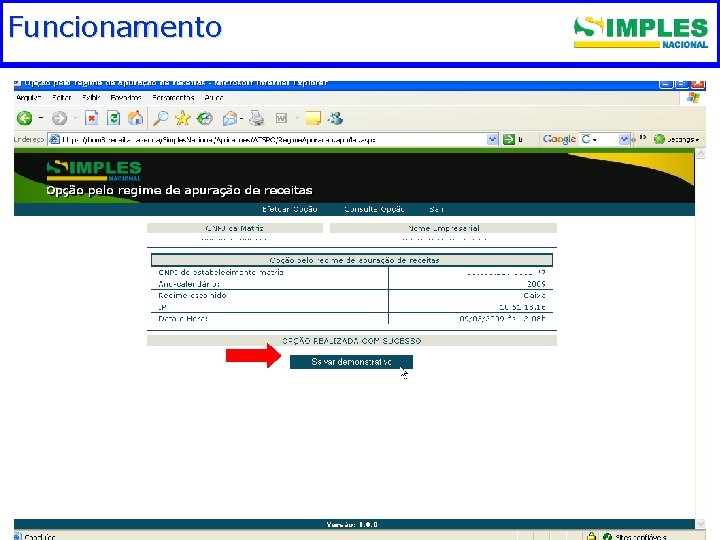
Task: Open the Ajuda menu
Action: [214, 97]
